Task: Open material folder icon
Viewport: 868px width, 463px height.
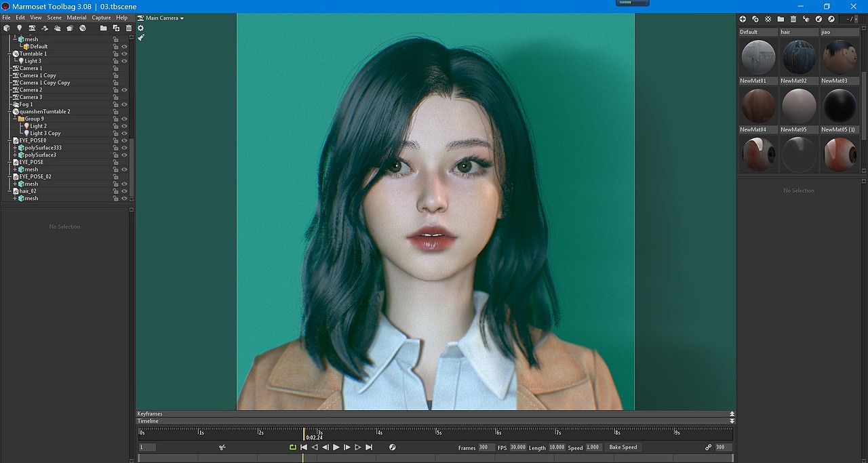Action: pos(781,19)
